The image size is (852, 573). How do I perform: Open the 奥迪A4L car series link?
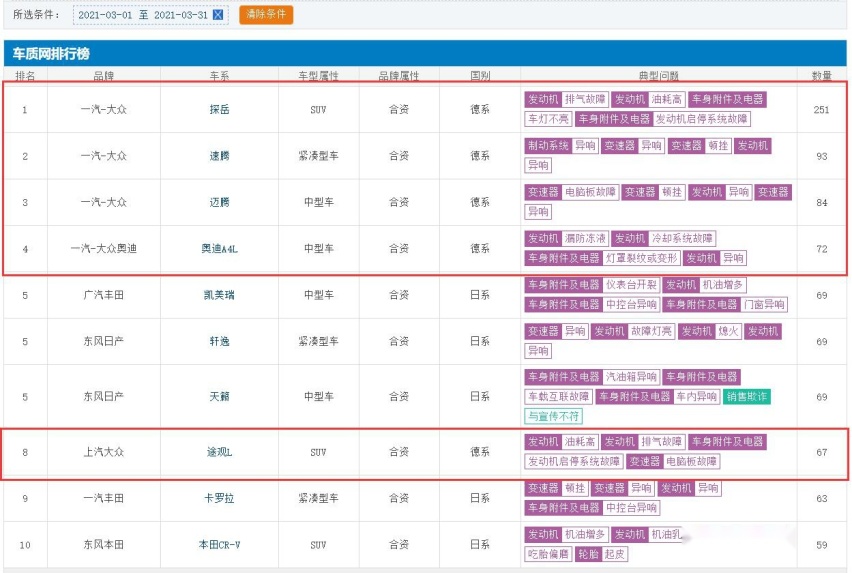click(x=219, y=249)
